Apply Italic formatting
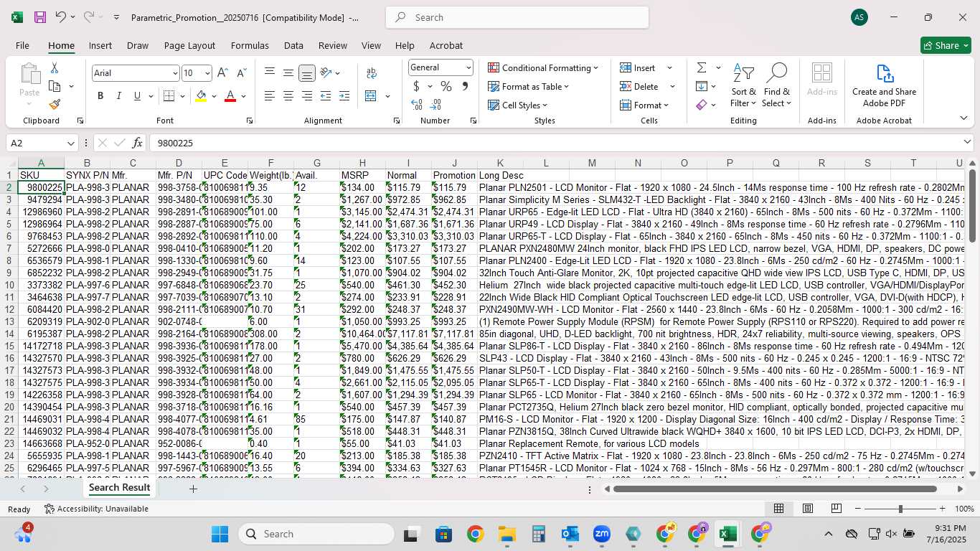This screenshot has width=980, height=551. 118,96
